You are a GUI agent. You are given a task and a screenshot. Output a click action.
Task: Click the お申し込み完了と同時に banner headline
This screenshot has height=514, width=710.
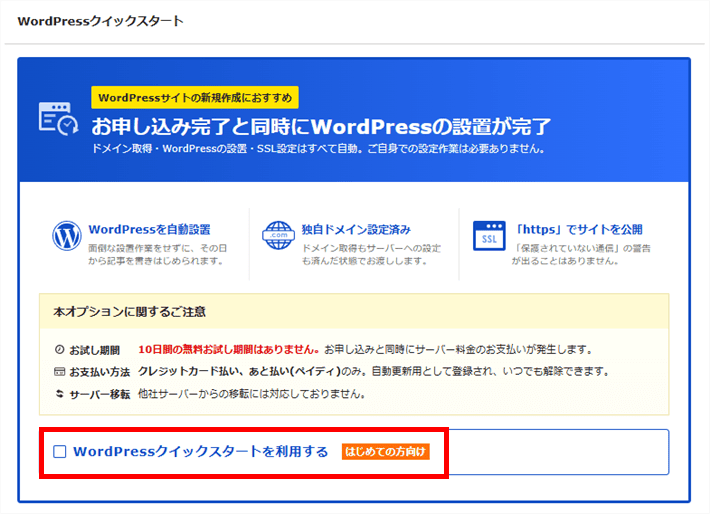[321, 126]
